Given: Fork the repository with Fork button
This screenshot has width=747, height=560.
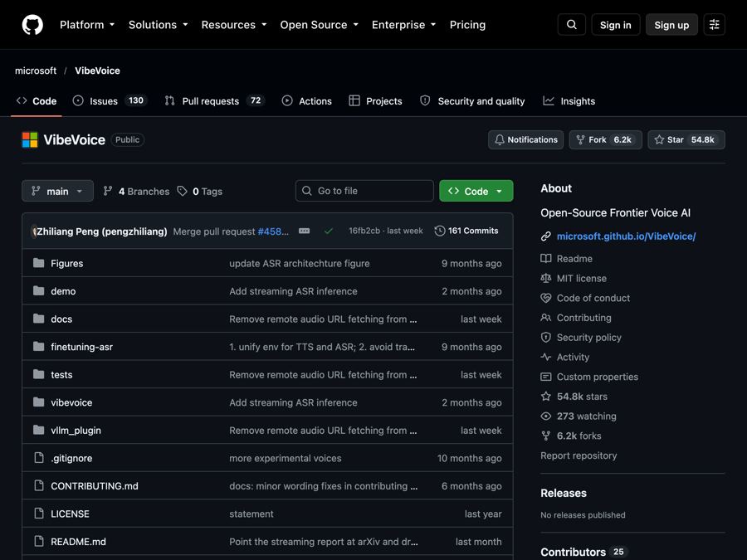Looking at the screenshot, I should point(605,139).
